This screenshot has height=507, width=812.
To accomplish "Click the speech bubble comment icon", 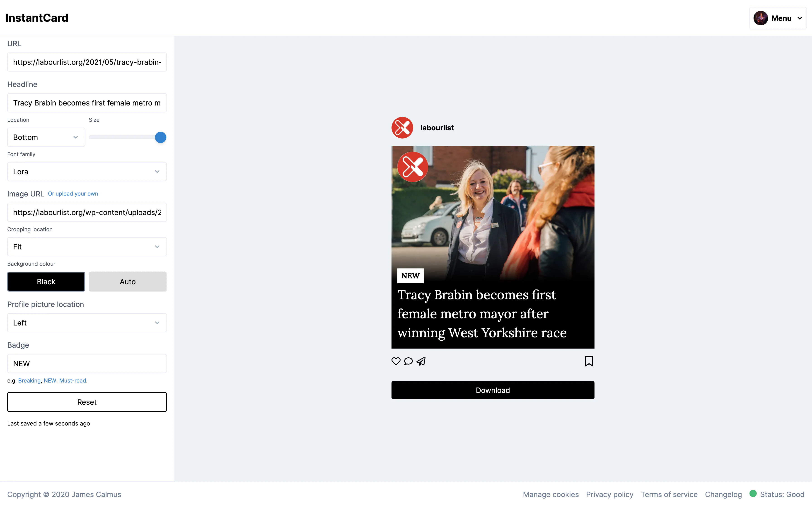I will (x=408, y=361).
